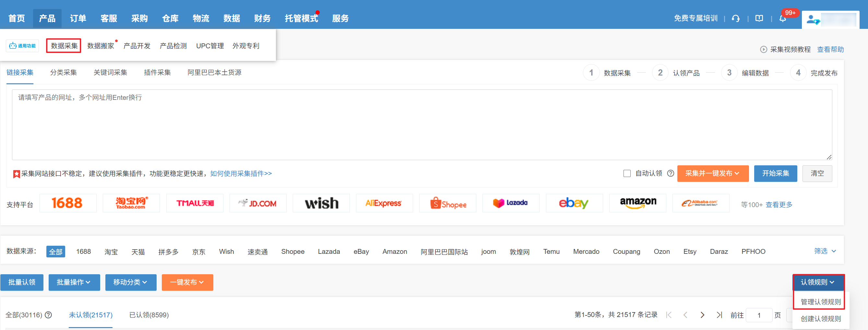This screenshot has height=330, width=868.
Task: Open the customer service headset icon
Action: pyautogui.click(x=736, y=18)
